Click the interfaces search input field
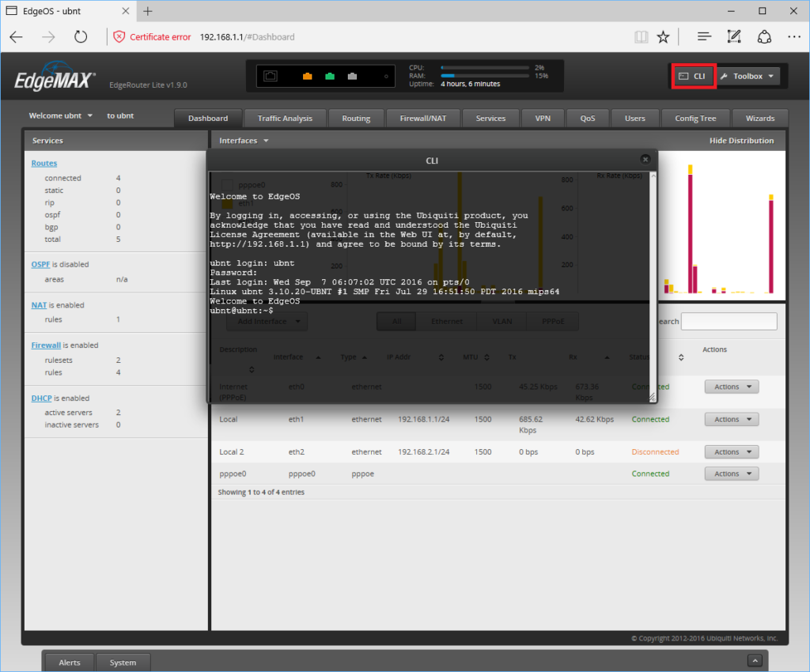 [x=729, y=321]
